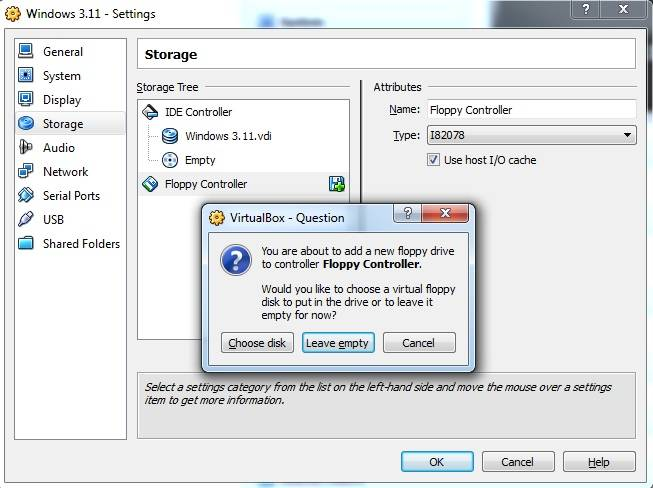This screenshot has height=488, width=653.
Task: Show the USB settings page
Action: 53,220
